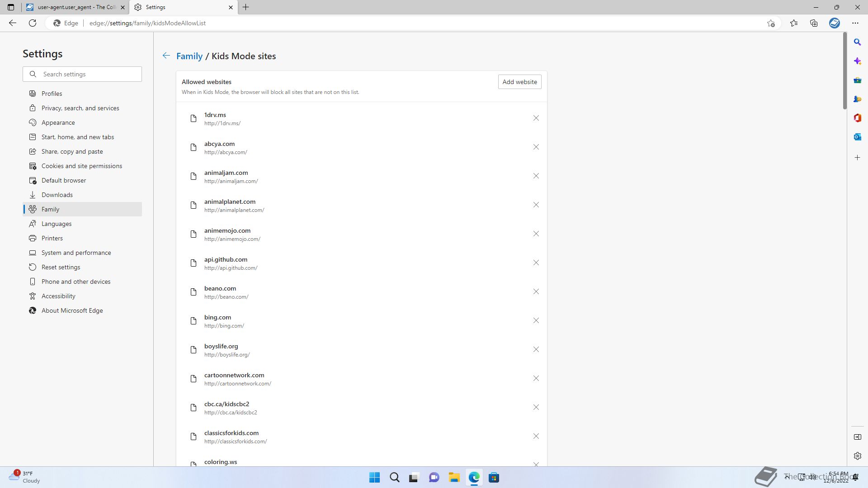The height and width of the screenshot is (488, 868).
Task: Remove cartoonnetwork.com from allowed sites
Action: [536, 378]
